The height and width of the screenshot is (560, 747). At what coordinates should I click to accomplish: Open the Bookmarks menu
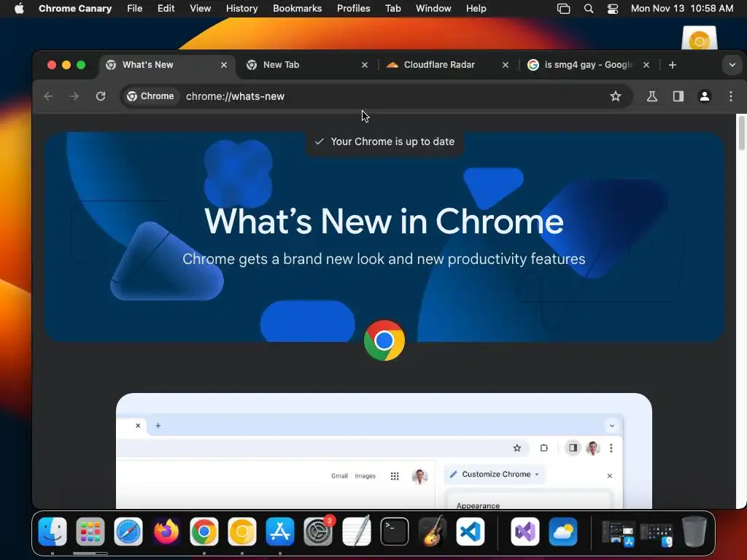click(298, 9)
